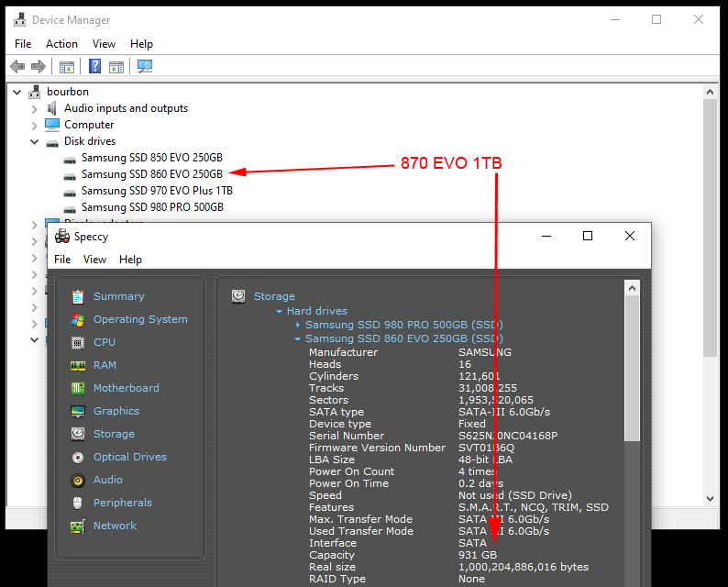Click Scan for hardware changes monitor icon
The height and width of the screenshot is (587, 728).
[x=145, y=66]
